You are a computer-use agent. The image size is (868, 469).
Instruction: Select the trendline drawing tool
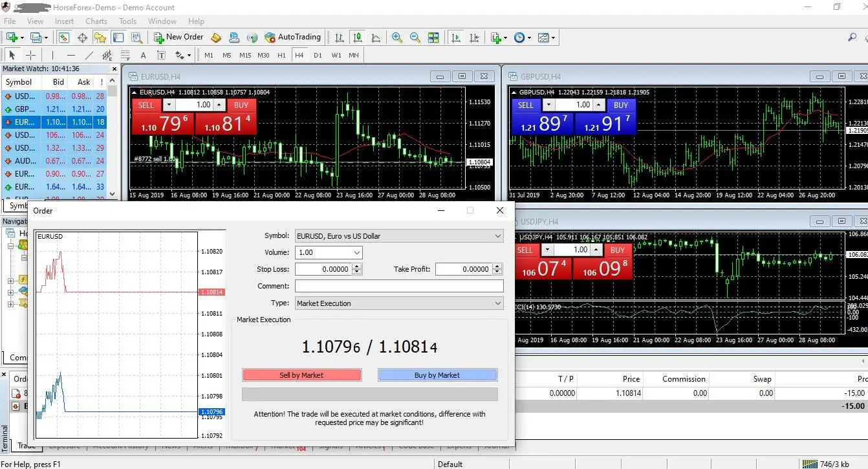click(89, 55)
